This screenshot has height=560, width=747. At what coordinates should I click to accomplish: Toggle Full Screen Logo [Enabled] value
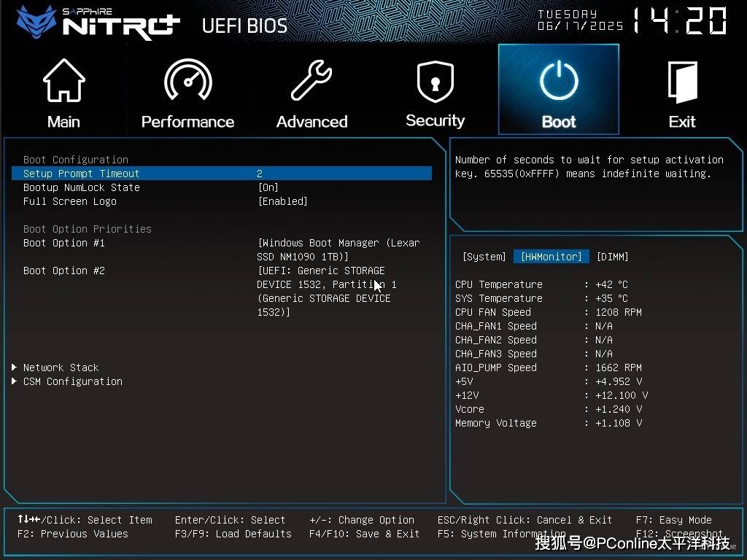tap(282, 201)
